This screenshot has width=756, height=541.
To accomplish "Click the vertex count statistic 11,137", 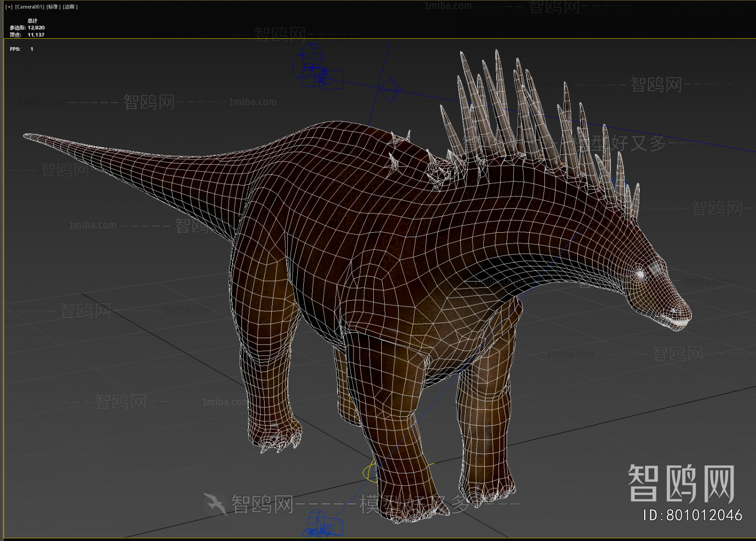I will (x=36, y=35).
